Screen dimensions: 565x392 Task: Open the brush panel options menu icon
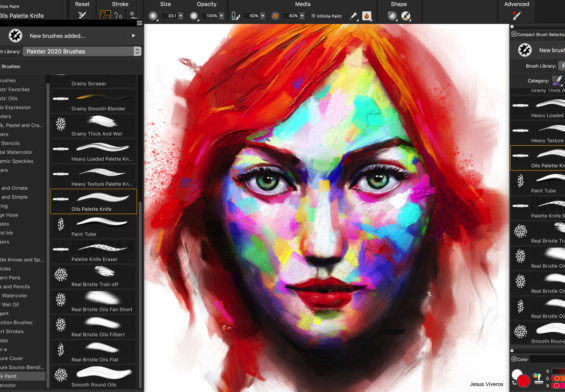point(139,23)
